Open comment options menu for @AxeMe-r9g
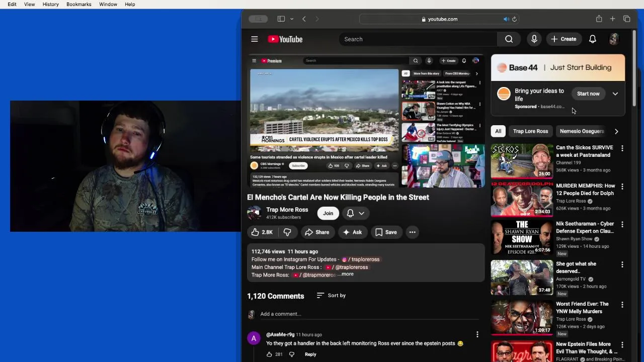The height and width of the screenshot is (362, 644). [477, 334]
